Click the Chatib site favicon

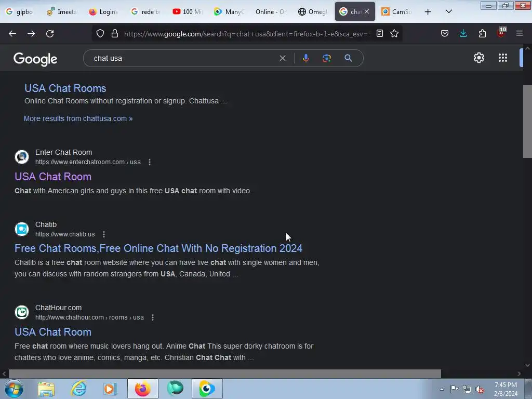point(22,229)
